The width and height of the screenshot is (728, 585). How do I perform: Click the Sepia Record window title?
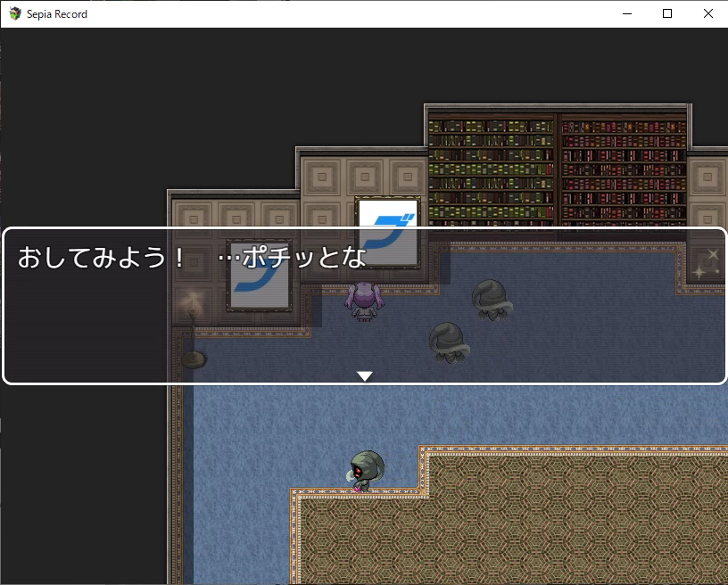tap(57, 14)
